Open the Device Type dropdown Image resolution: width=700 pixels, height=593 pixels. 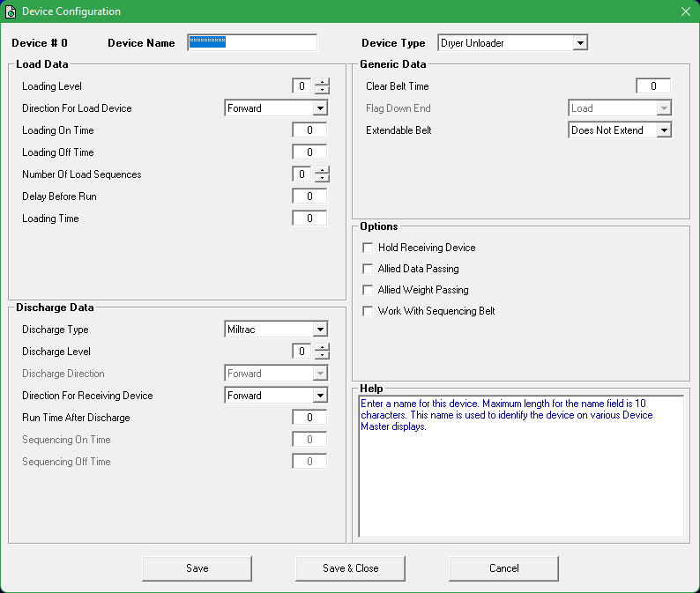click(x=580, y=43)
